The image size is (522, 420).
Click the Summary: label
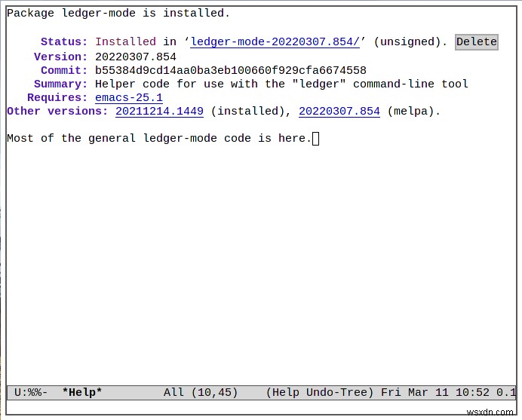60,84
